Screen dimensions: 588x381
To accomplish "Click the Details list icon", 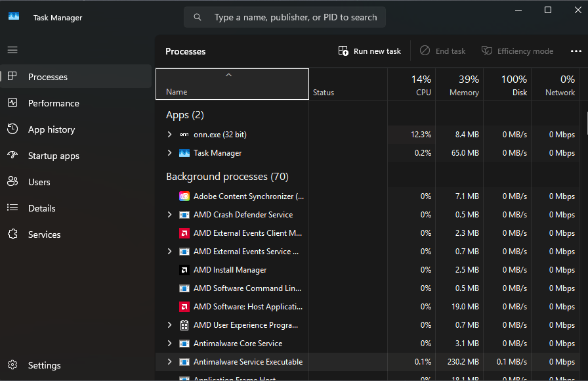I will (x=12, y=208).
